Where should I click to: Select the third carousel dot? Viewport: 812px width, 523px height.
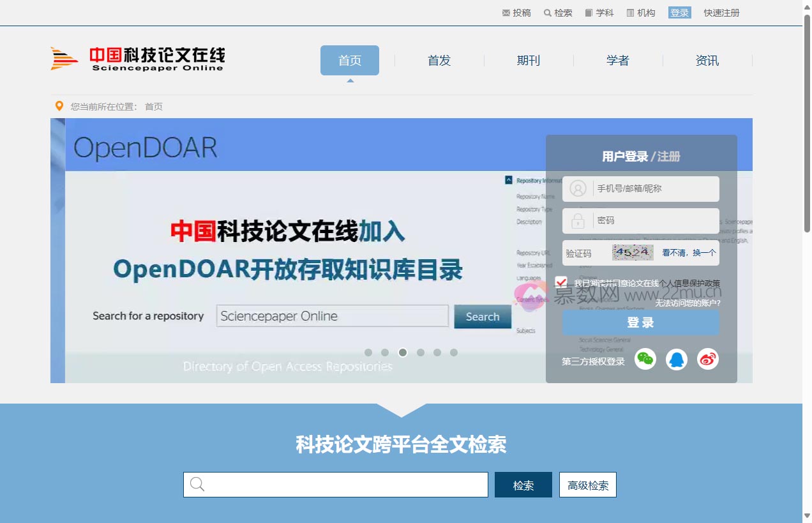click(x=402, y=352)
